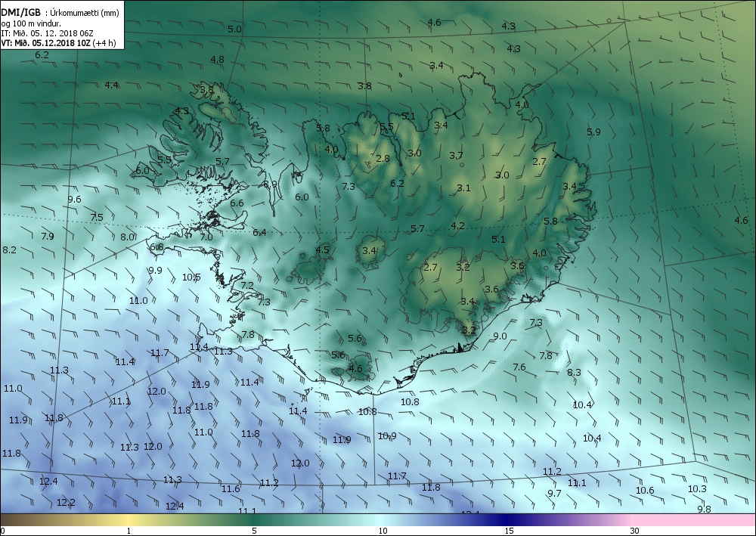Click the '15' tick label on the color scale

pyautogui.click(x=509, y=531)
